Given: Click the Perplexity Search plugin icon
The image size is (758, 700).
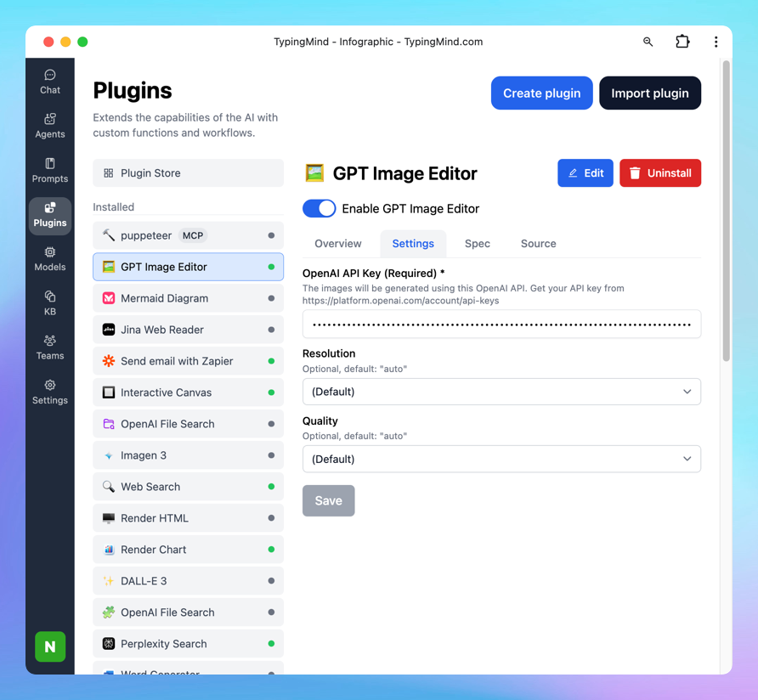Looking at the screenshot, I should pos(109,644).
